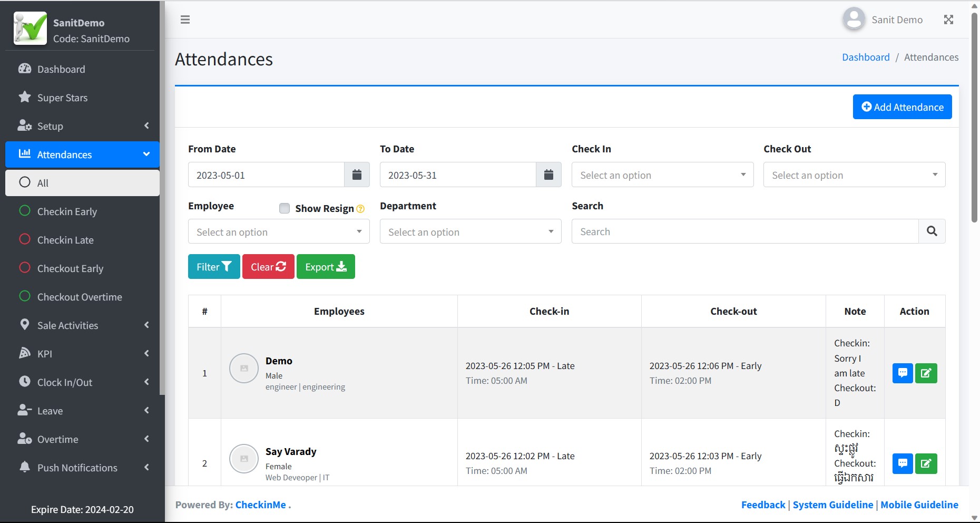The height and width of the screenshot is (523, 980).
Task: Open the Check In dropdown
Action: coord(662,175)
